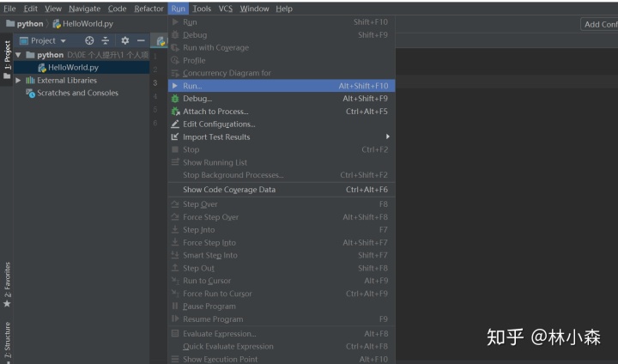Select HelloWorld.py in project tree

(x=82, y=68)
